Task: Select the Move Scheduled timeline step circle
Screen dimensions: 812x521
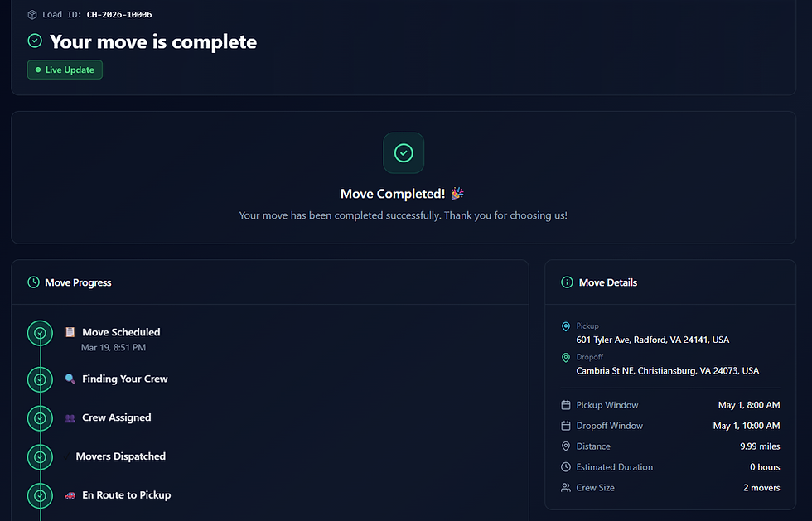Action: tap(40, 334)
